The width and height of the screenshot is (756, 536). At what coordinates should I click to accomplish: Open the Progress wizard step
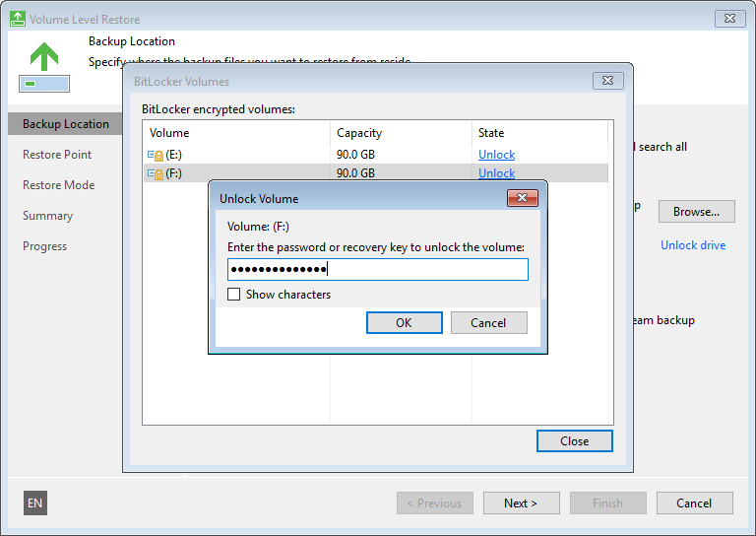44,246
